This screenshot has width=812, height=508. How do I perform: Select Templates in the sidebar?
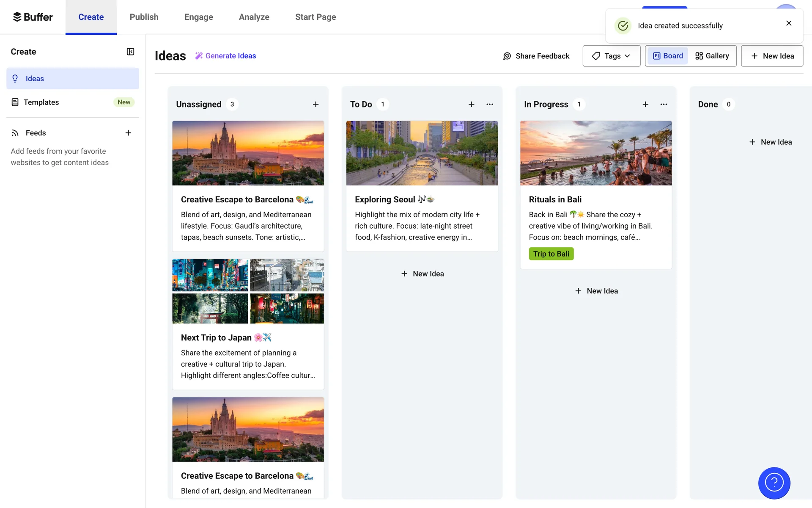click(x=41, y=102)
